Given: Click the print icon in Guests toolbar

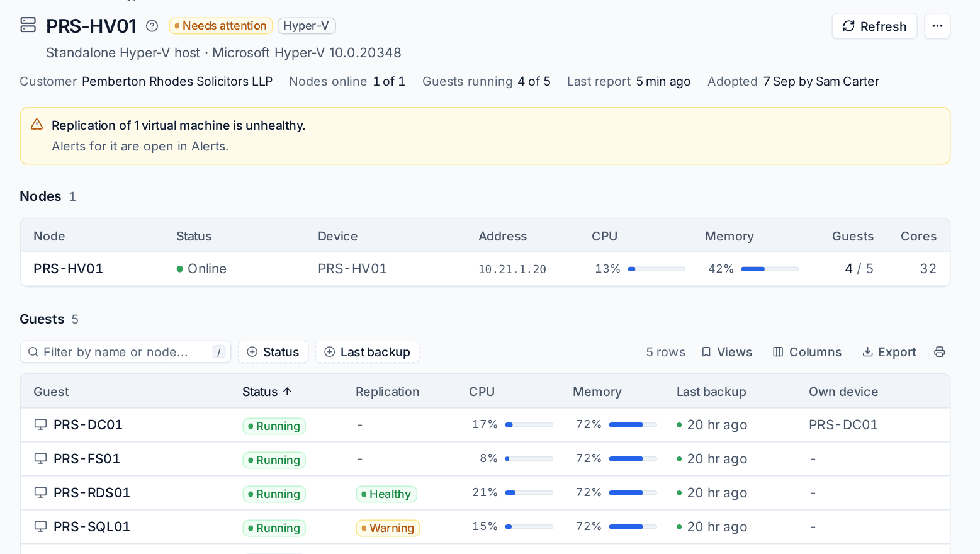Looking at the screenshot, I should click(939, 352).
